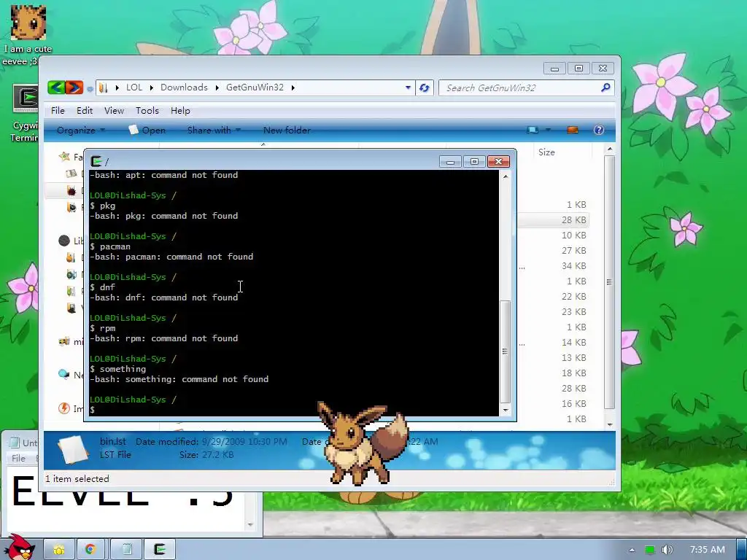
Task: Click the Show desktop button at taskbar end
Action: click(741, 550)
